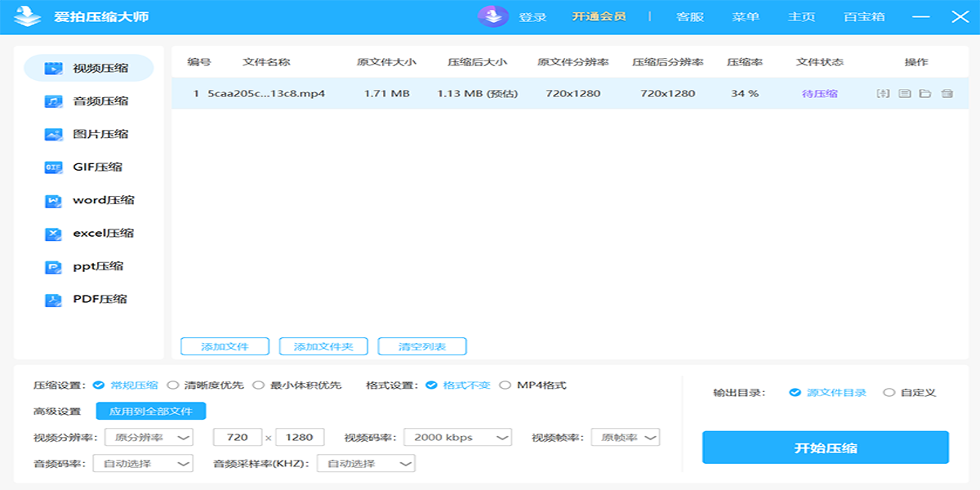Open file details icon in the file row
The height and width of the screenshot is (490, 980).
(x=904, y=94)
